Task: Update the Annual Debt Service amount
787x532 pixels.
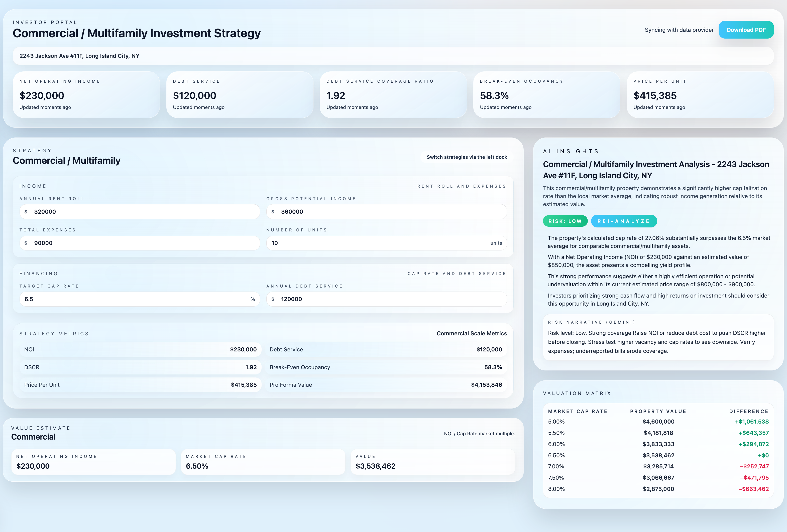Action: pos(386,299)
